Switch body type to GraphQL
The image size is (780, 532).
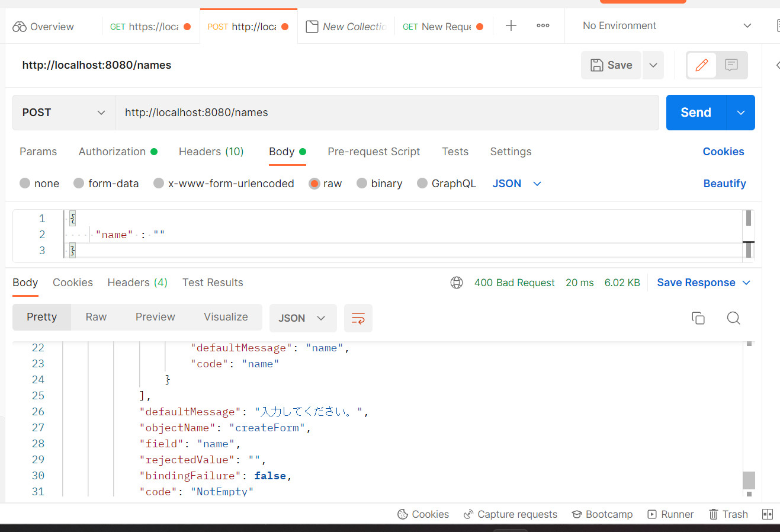tap(447, 183)
